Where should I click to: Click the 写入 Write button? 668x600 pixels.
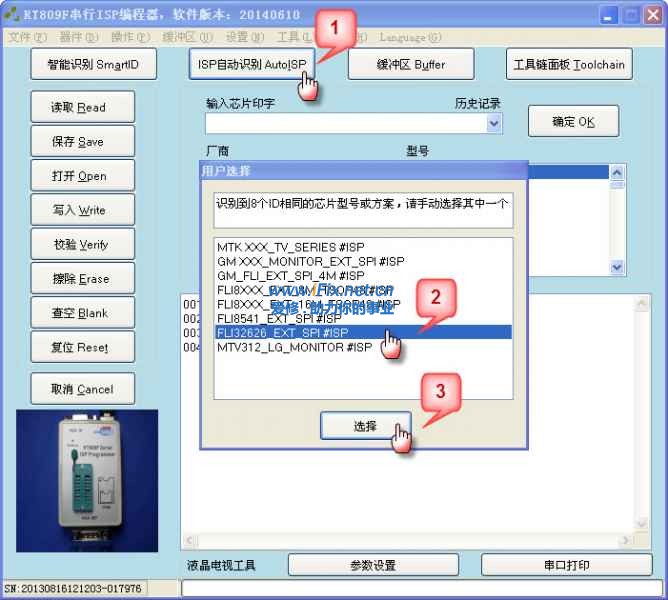tap(78, 211)
